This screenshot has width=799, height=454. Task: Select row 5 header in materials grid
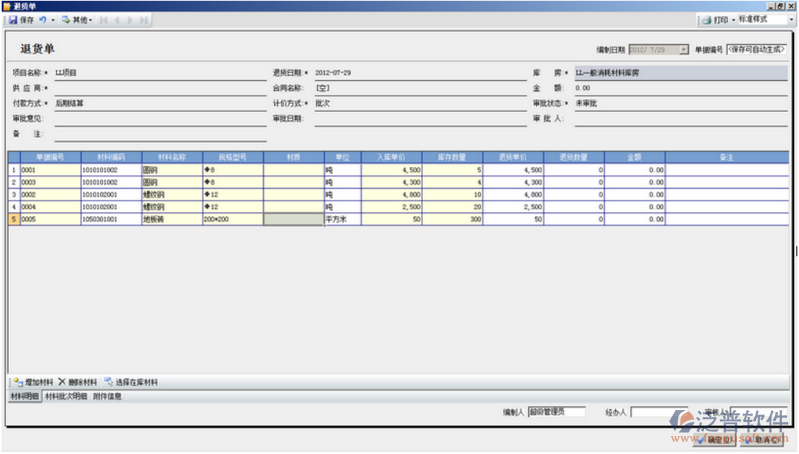coord(13,218)
